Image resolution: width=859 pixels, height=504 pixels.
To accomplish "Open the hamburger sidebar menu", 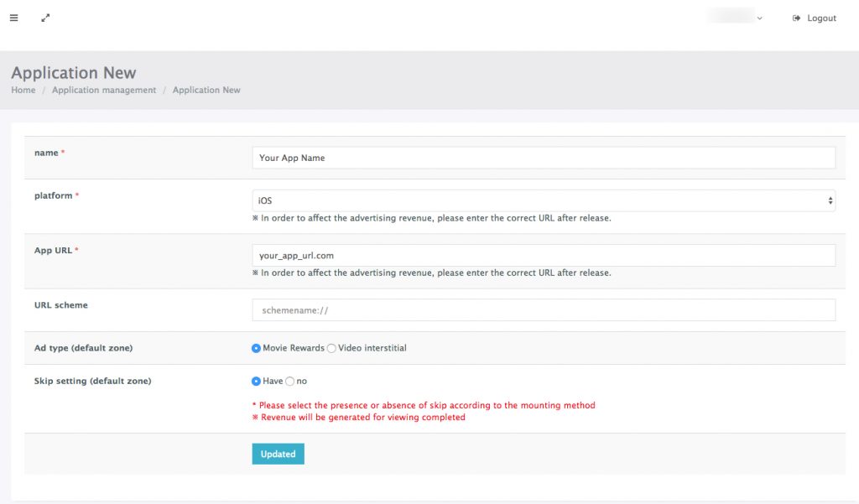I will pyautogui.click(x=13, y=18).
